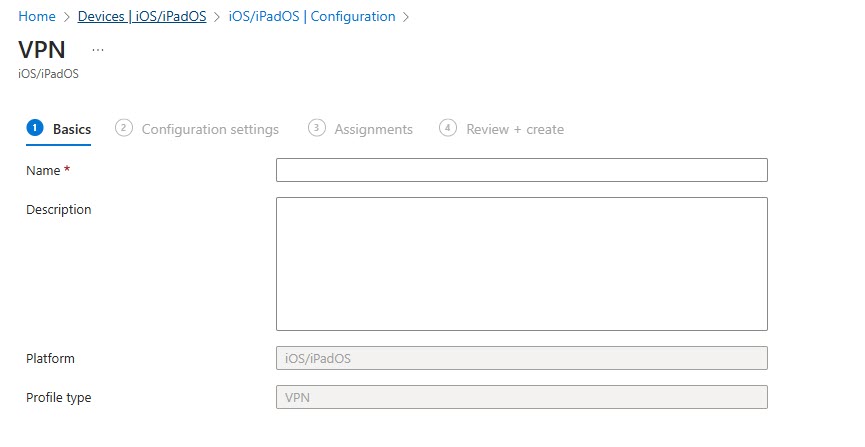865x447 pixels.
Task: Go to the Assignments tab
Action: (x=373, y=129)
